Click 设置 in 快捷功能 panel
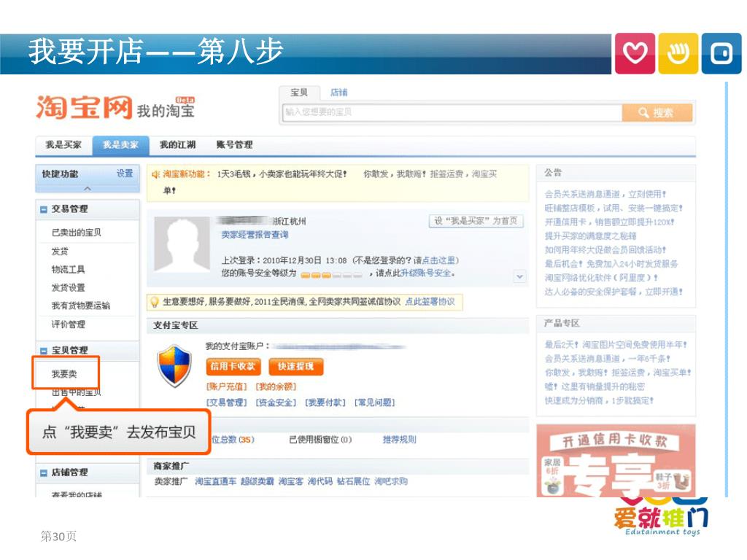Image resolution: width=747 pixels, height=560 pixels. [x=125, y=174]
